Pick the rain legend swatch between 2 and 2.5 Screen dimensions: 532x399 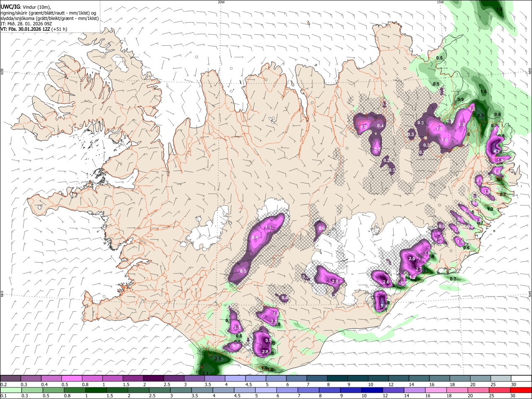coord(138,390)
